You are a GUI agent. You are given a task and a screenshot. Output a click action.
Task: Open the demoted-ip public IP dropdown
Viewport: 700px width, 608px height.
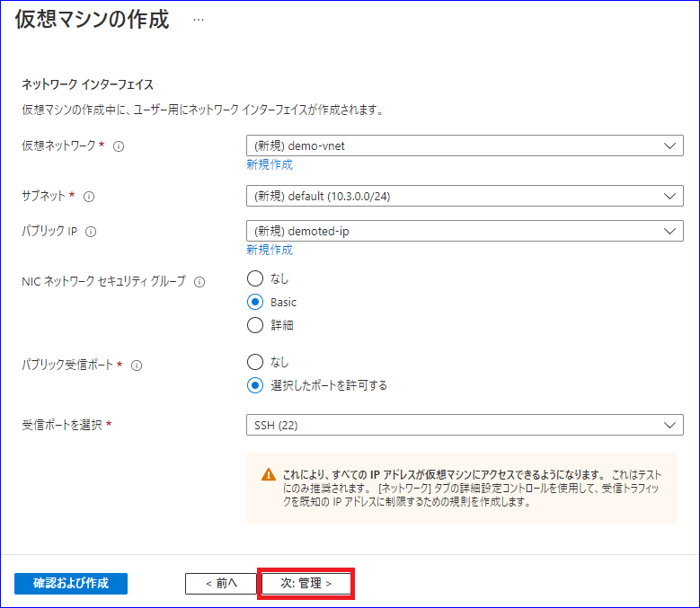(465, 231)
